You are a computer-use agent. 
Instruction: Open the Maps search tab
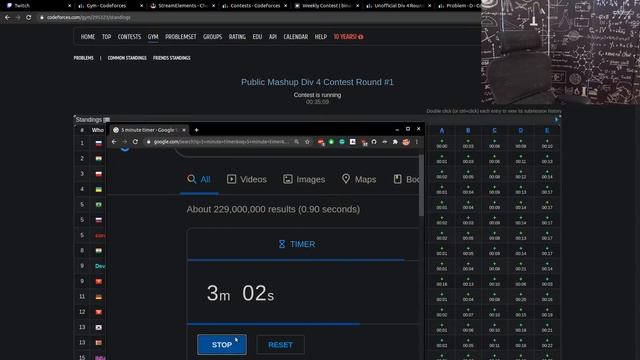point(359,179)
